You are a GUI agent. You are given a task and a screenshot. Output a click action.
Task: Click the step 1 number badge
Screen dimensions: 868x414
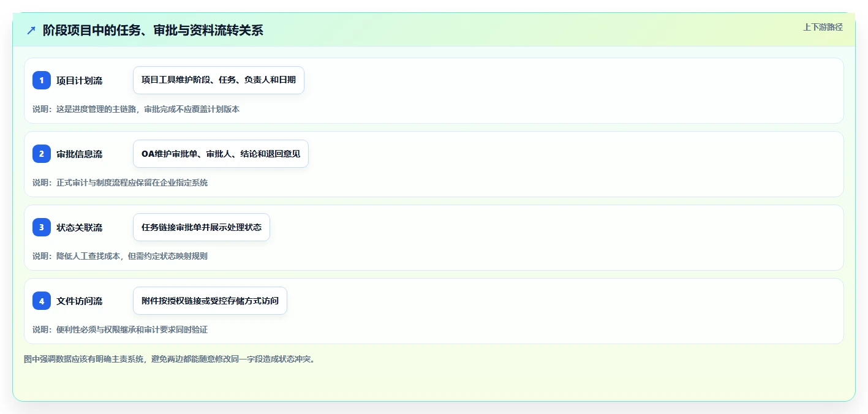pos(42,80)
